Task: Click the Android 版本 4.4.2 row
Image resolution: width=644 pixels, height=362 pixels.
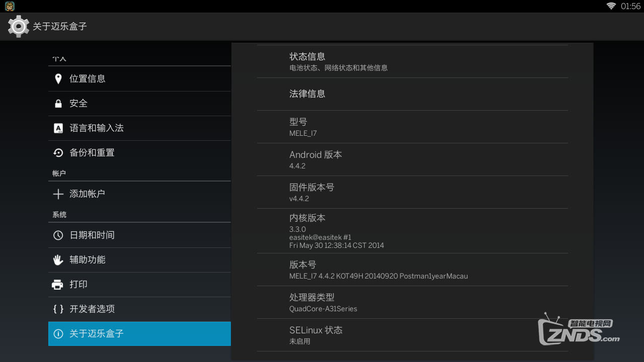Action: pos(413,159)
